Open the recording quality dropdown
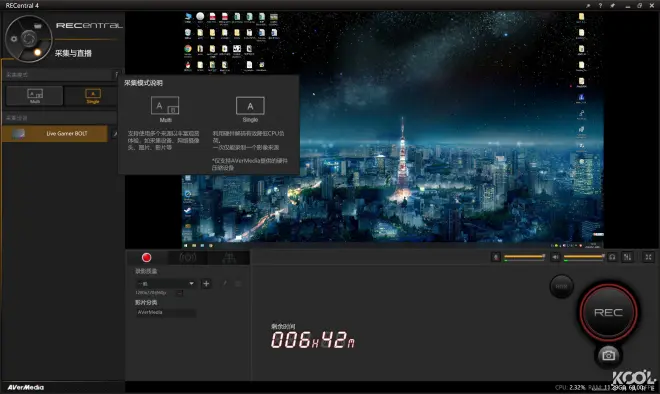 point(166,284)
